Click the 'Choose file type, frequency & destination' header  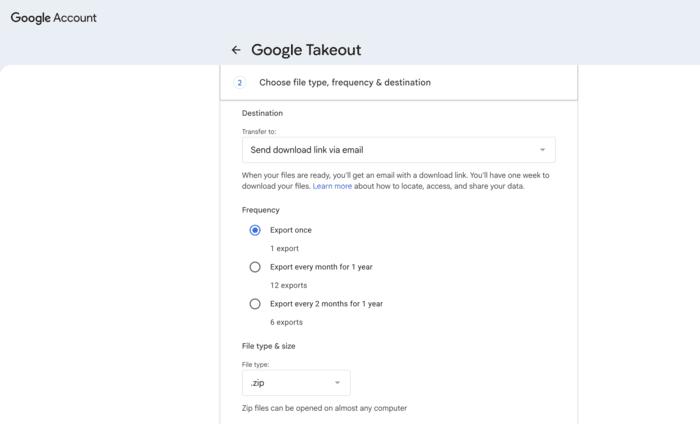point(398,83)
